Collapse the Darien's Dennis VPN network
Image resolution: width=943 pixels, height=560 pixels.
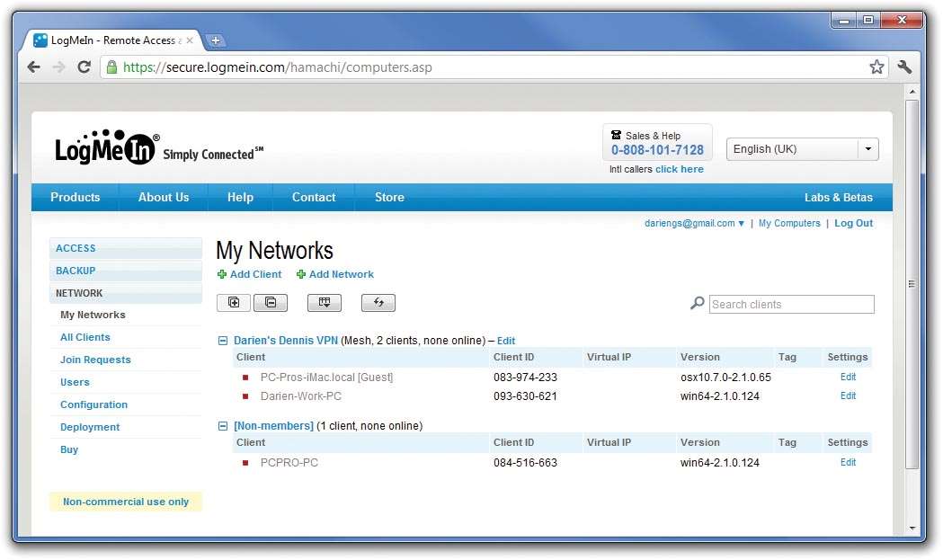(x=223, y=341)
